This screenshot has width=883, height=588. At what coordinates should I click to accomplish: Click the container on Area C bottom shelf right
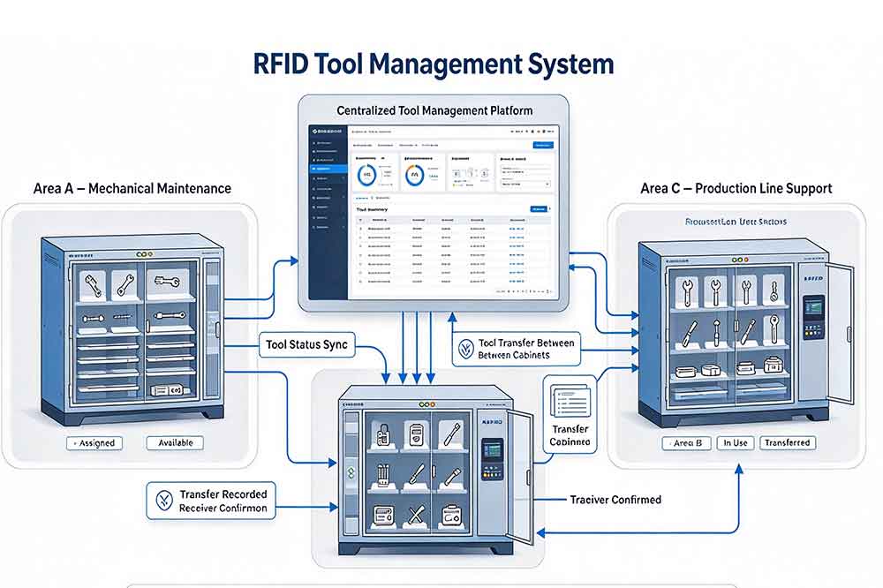pos(774,365)
